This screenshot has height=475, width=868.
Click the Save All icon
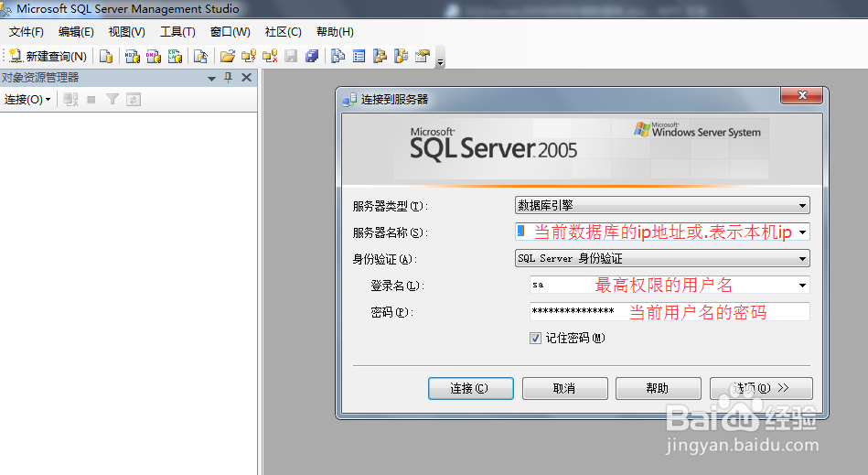click(312, 56)
